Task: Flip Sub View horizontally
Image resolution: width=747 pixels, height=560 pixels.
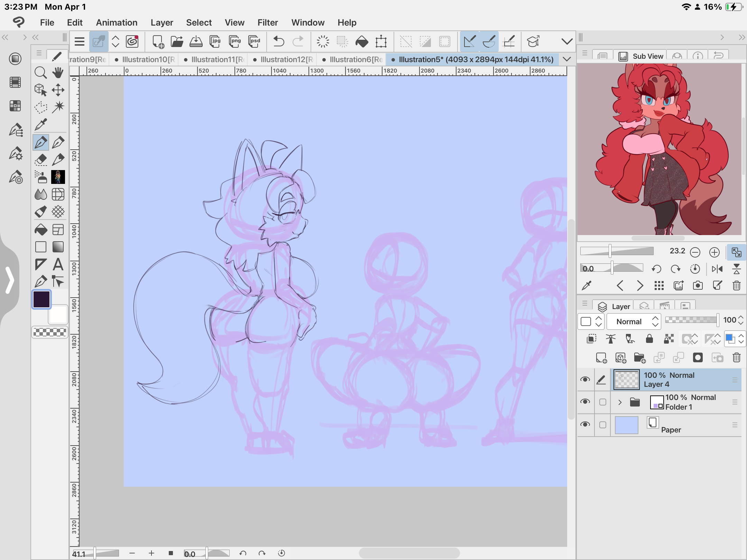Action: pyautogui.click(x=717, y=269)
